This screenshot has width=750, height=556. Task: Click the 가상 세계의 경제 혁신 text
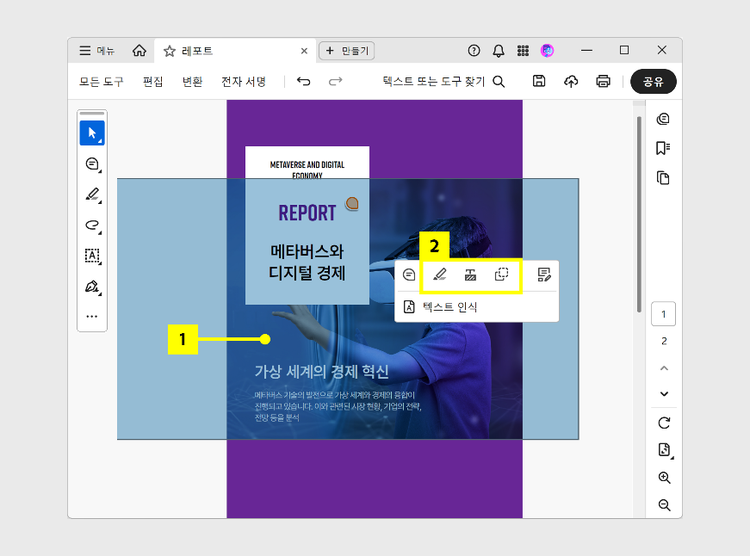pyautogui.click(x=321, y=371)
